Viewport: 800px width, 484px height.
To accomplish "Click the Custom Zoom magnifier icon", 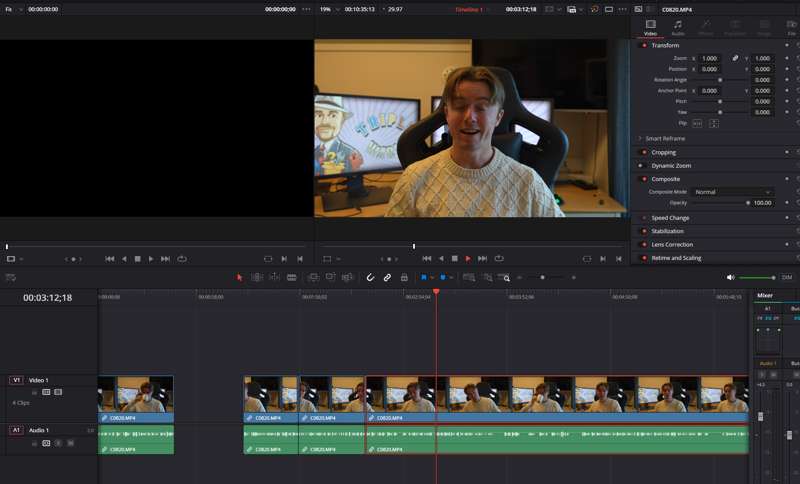I will point(505,277).
